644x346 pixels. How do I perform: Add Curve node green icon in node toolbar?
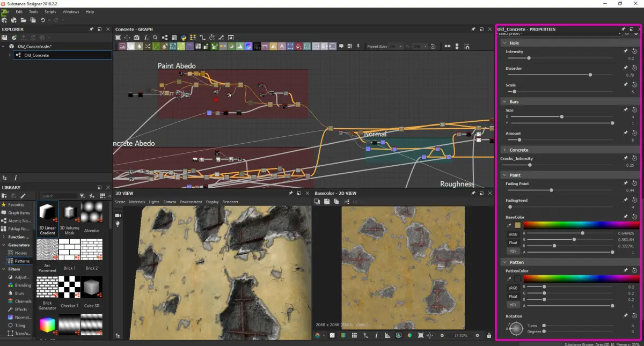tap(157, 47)
